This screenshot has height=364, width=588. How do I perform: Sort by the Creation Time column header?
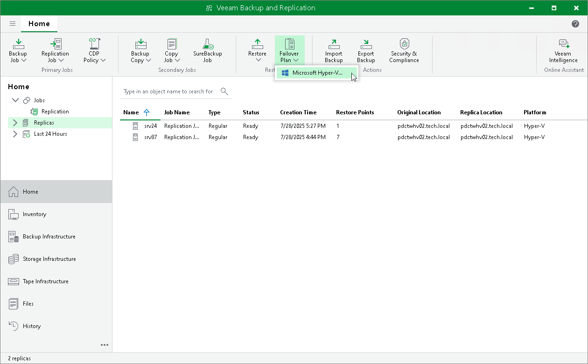point(298,112)
